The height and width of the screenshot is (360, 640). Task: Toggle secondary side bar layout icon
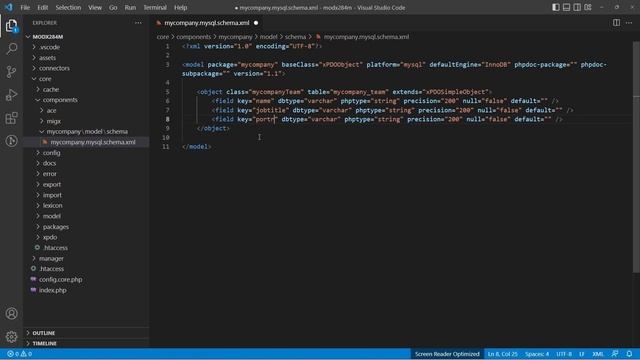[x=577, y=7]
